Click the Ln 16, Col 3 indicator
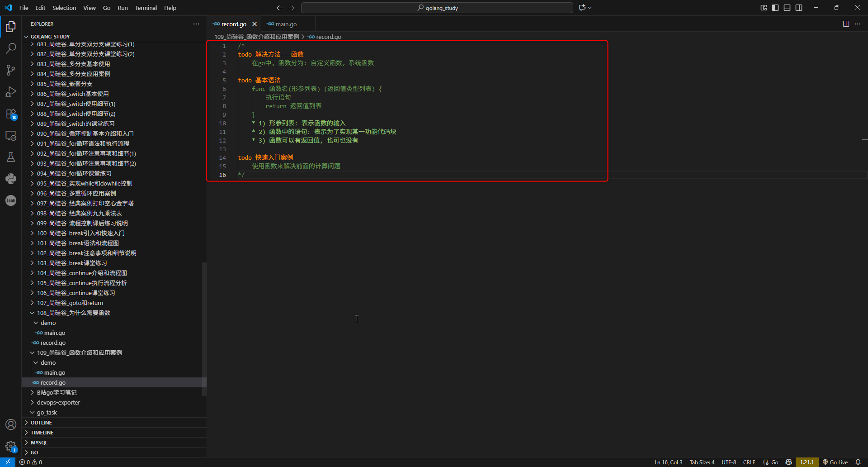 (x=668, y=462)
